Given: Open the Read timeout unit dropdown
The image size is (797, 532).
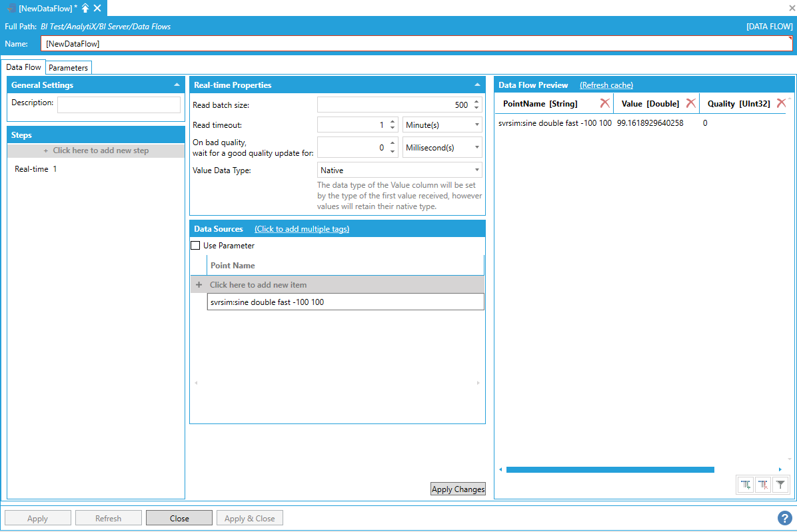Looking at the screenshot, I should point(442,125).
